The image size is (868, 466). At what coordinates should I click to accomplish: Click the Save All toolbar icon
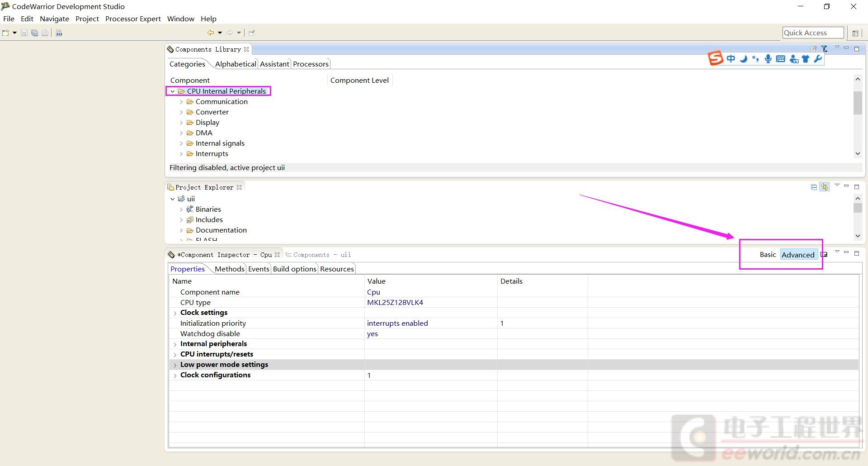click(x=34, y=33)
